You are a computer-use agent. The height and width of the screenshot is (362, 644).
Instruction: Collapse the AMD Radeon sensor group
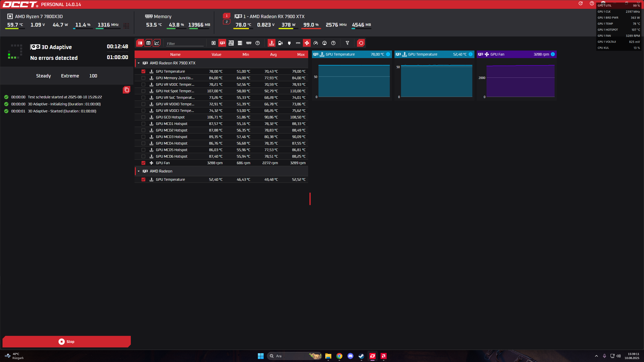139,171
